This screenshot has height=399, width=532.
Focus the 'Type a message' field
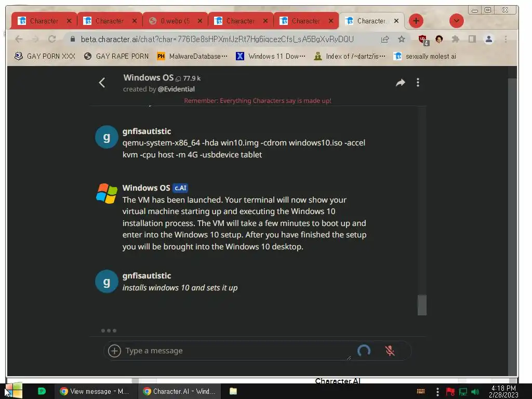coord(237,351)
